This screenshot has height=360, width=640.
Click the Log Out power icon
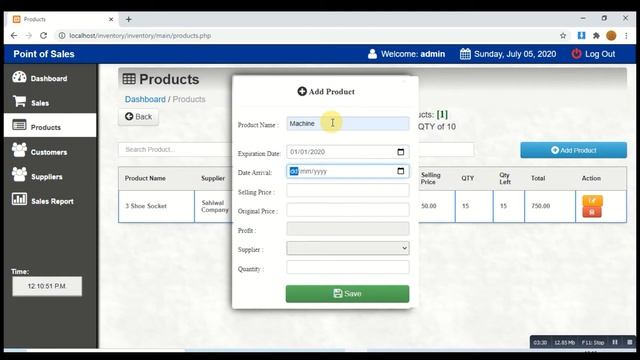[576, 54]
